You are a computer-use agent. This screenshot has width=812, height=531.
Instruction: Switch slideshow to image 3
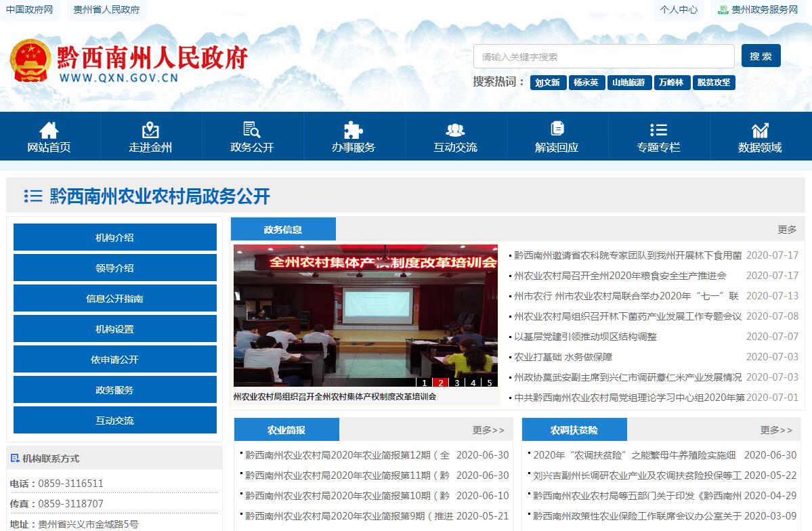point(457,383)
